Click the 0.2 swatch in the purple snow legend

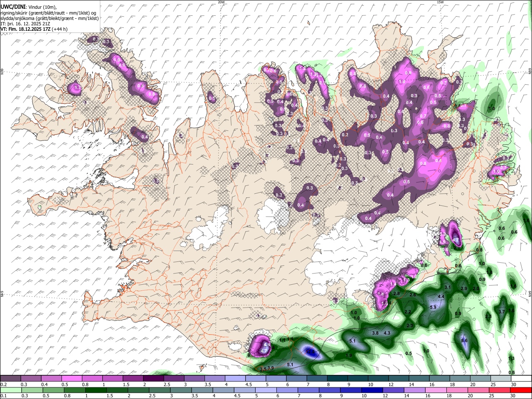10,378
